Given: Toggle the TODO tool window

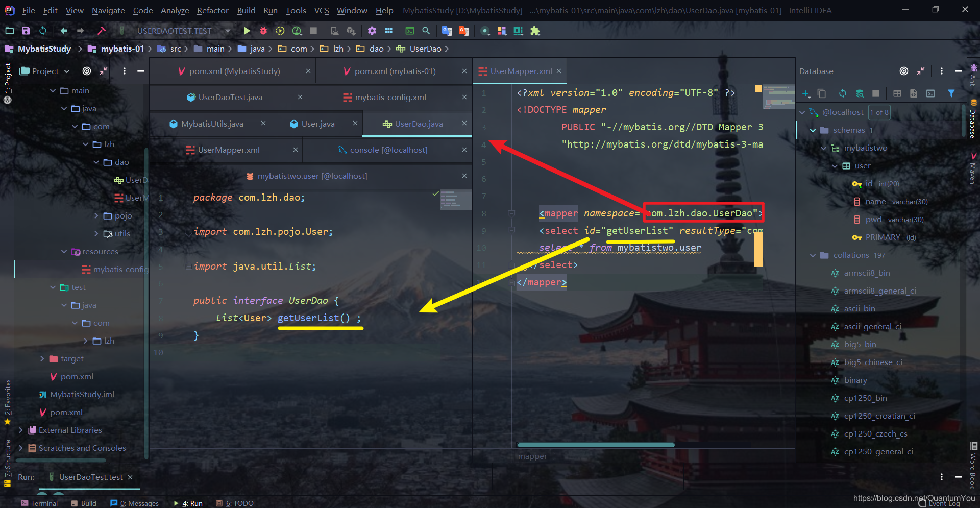Looking at the screenshot, I should 235,503.
